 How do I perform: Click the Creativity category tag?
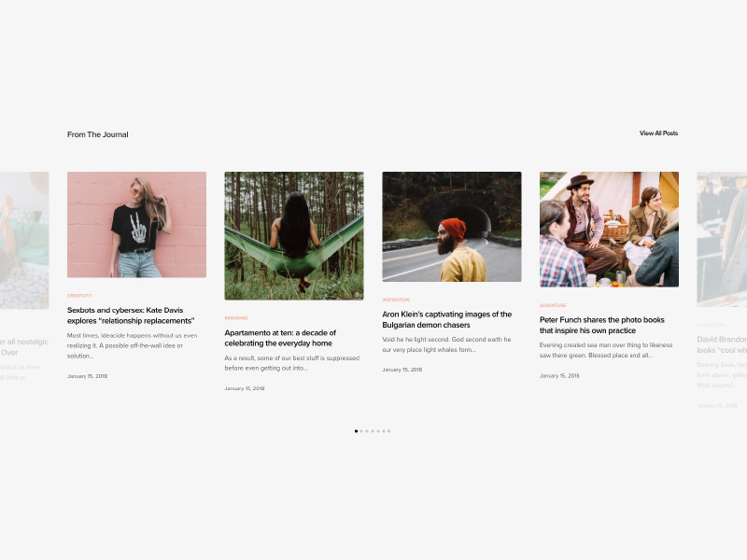(x=79, y=296)
